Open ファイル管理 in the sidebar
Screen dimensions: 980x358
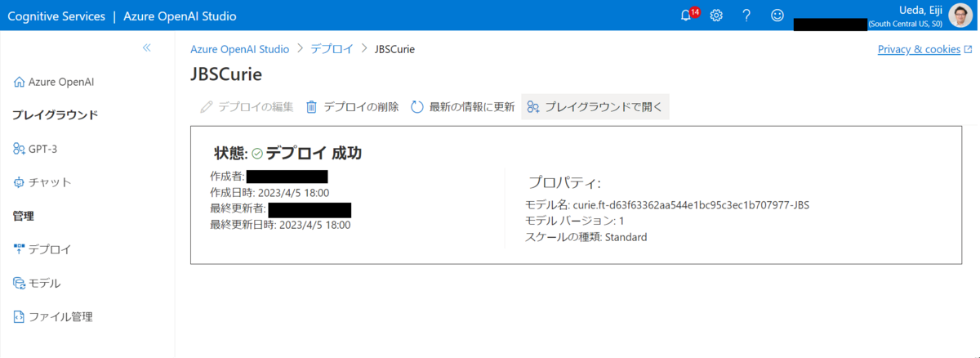pyautogui.click(x=53, y=316)
